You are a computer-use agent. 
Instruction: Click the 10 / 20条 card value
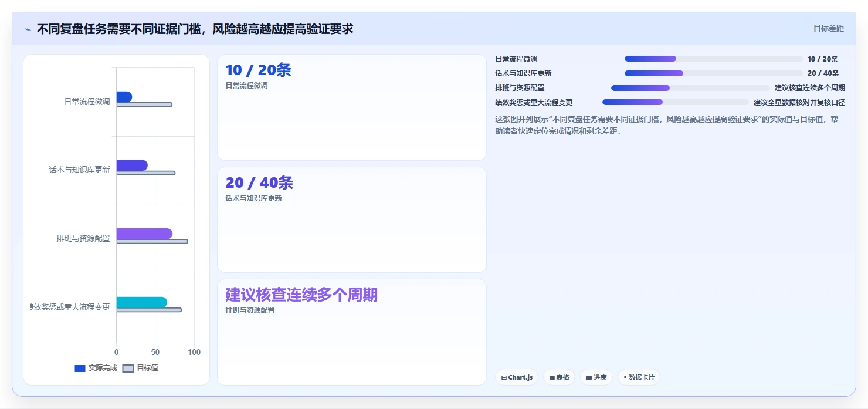coord(258,70)
